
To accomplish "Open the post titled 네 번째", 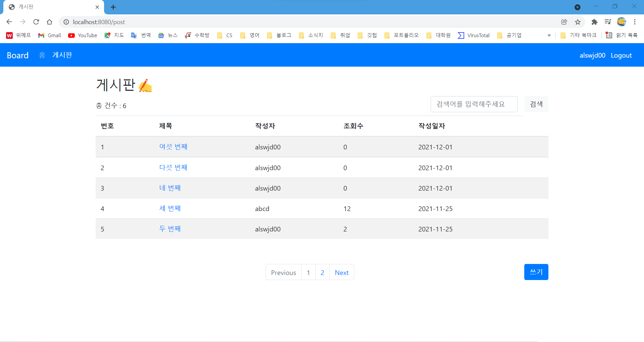I will 170,188.
